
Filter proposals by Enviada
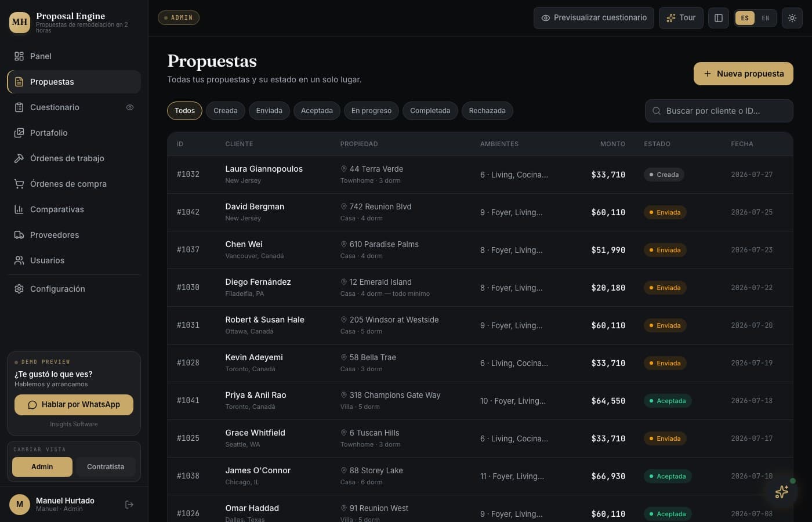pos(269,111)
